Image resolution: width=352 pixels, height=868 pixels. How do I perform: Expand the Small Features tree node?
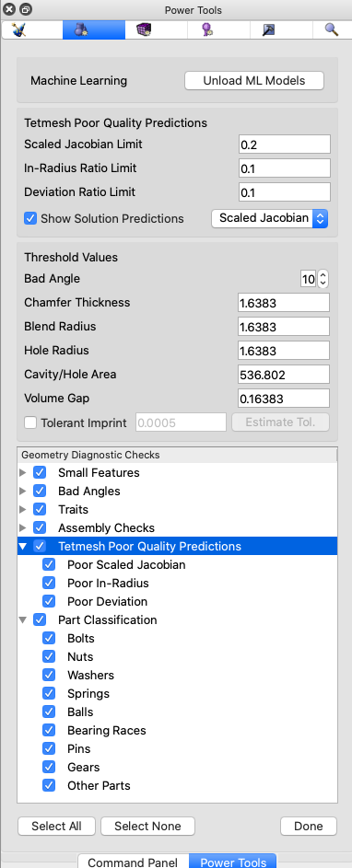23,473
